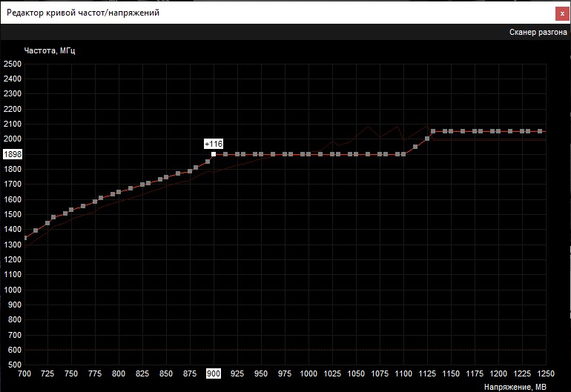Click the 600 frequency axis label

coord(15,350)
